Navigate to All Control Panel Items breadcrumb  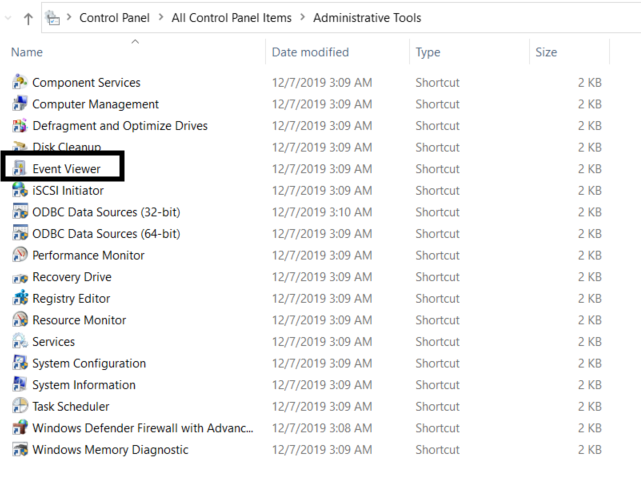click(231, 18)
